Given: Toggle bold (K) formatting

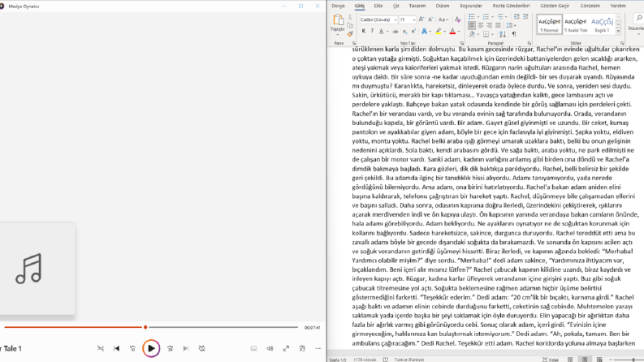Looking at the screenshot, I should (364, 31).
